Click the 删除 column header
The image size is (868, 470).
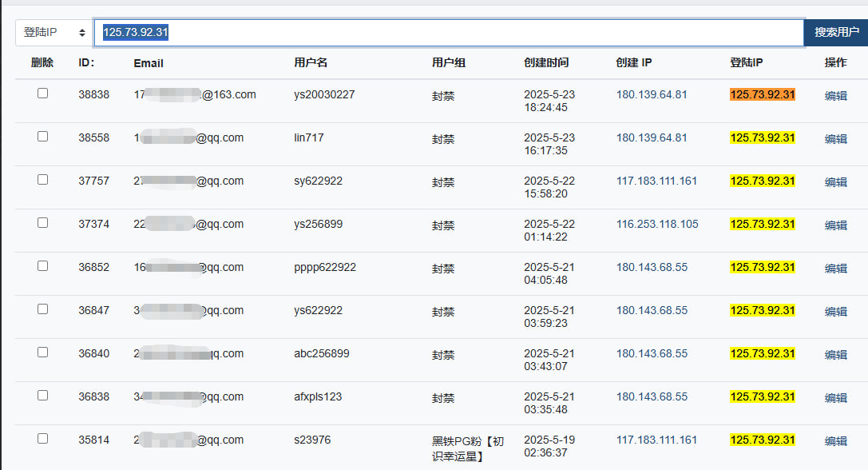(42, 62)
